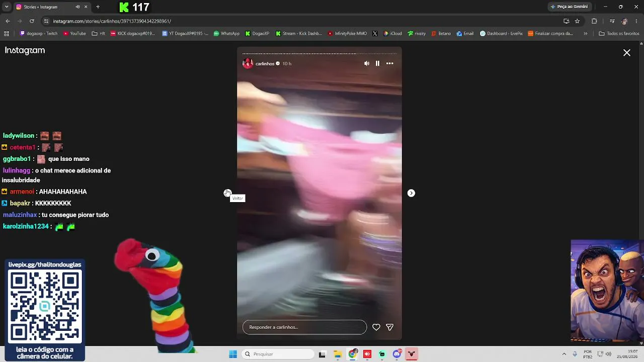The image size is (644, 362).
Task: Open the apps grid in bookmarks bar
Action: coord(7,34)
